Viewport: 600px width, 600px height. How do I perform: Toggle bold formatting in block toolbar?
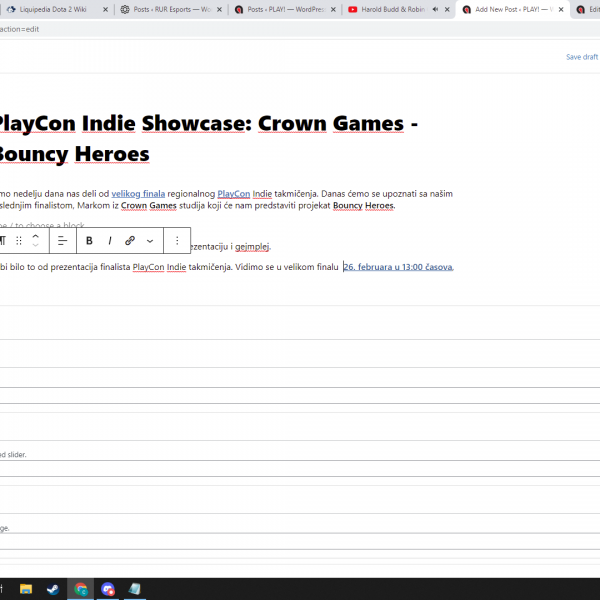pos(89,240)
